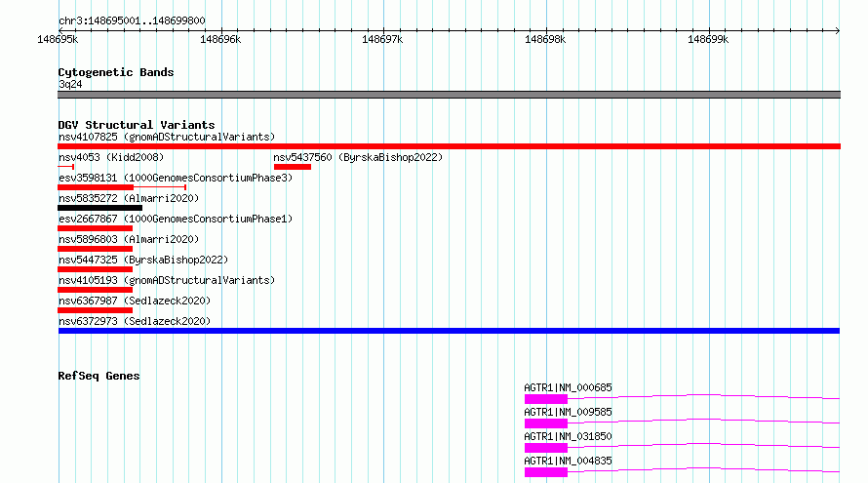Click the red bar under esv2667867
868x483 pixels.
pos(96,228)
